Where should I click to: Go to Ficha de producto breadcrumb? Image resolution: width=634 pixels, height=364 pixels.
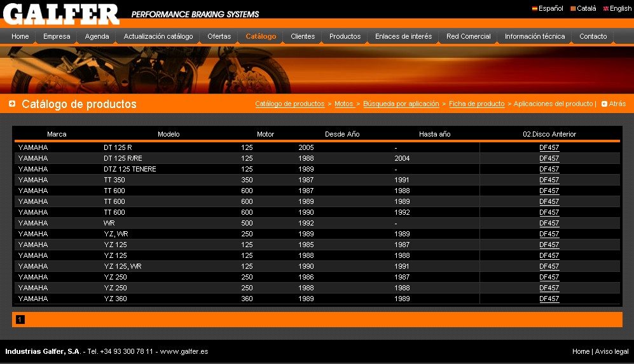[x=477, y=104]
